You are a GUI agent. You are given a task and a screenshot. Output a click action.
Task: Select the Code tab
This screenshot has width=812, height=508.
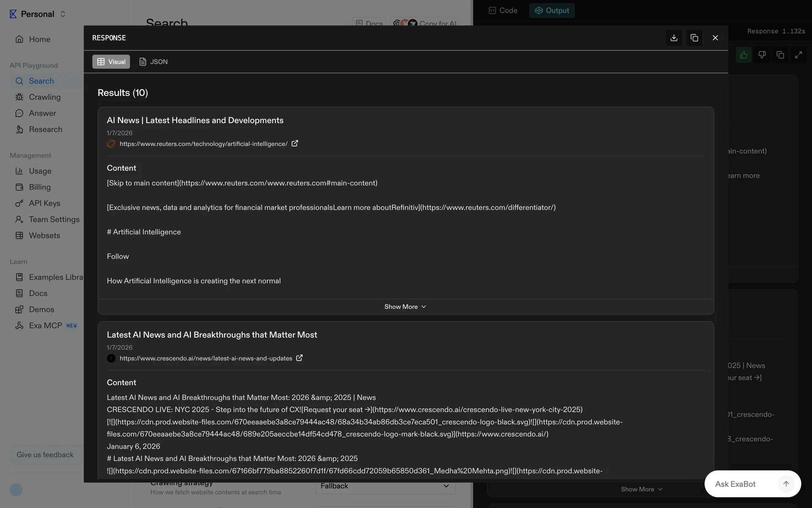(503, 11)
